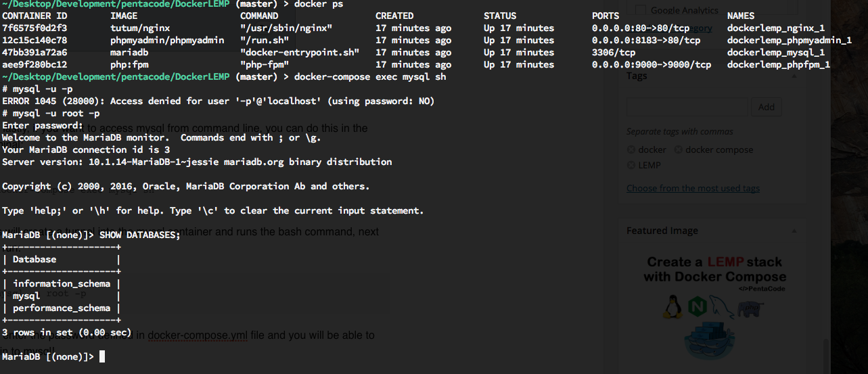
Task: Select container ID aee9f280bc12
Action: pos(35,65)
